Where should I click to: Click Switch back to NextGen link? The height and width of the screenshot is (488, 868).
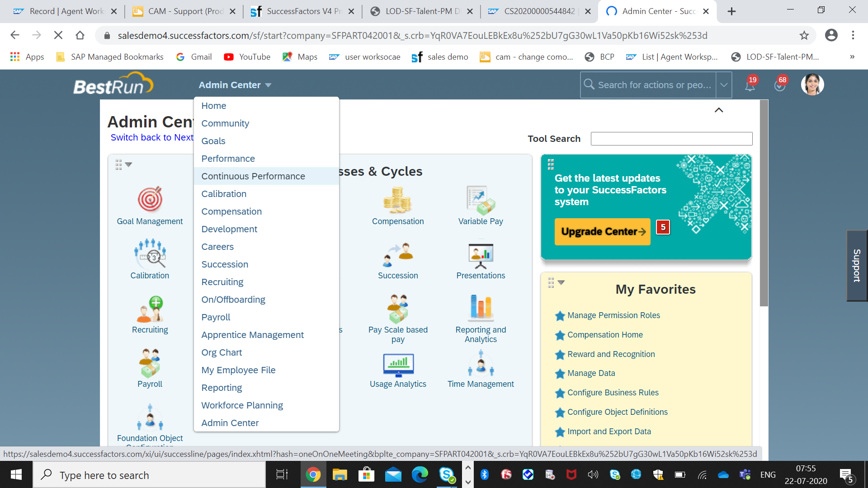click(x=152, y=137)
